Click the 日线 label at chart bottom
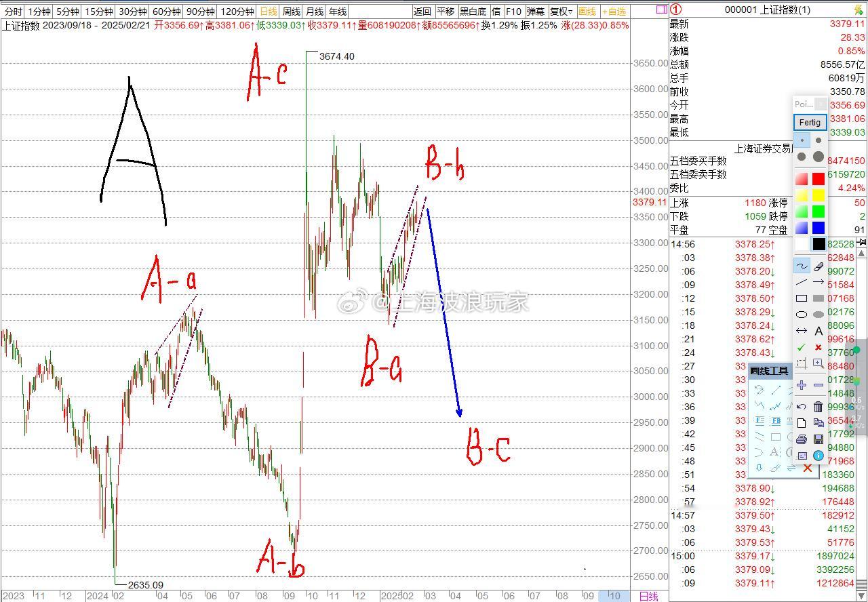 tap(649, 596)
